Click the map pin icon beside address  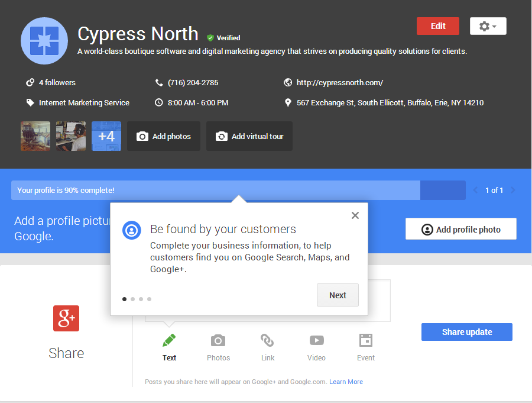tap(288, 102)
